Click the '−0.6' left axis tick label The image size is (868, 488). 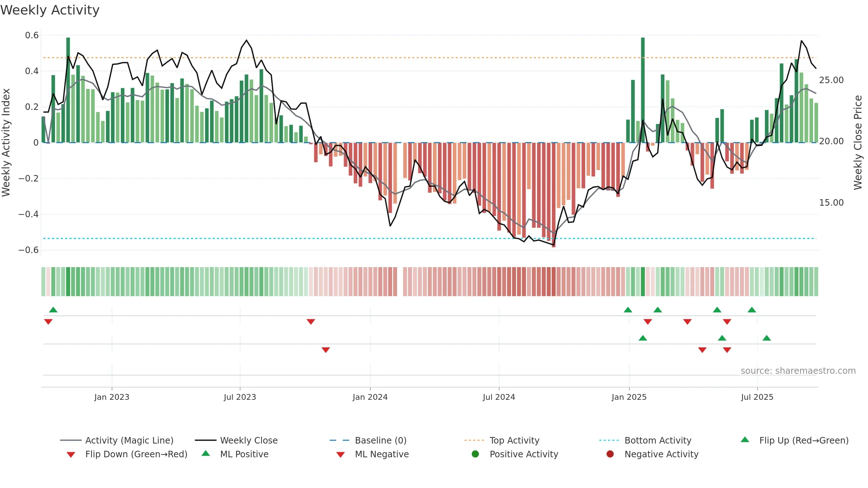pos(29,250)
